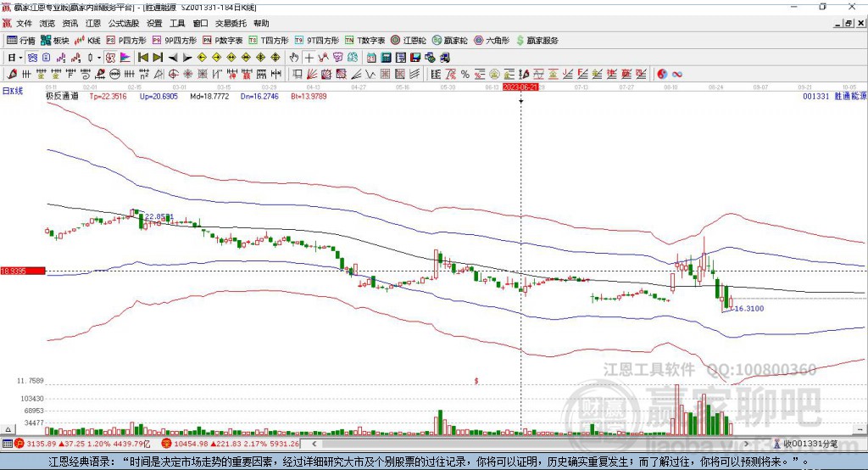Click the 极反通道 indicator label
868x470 pixels.
(62, 97)
